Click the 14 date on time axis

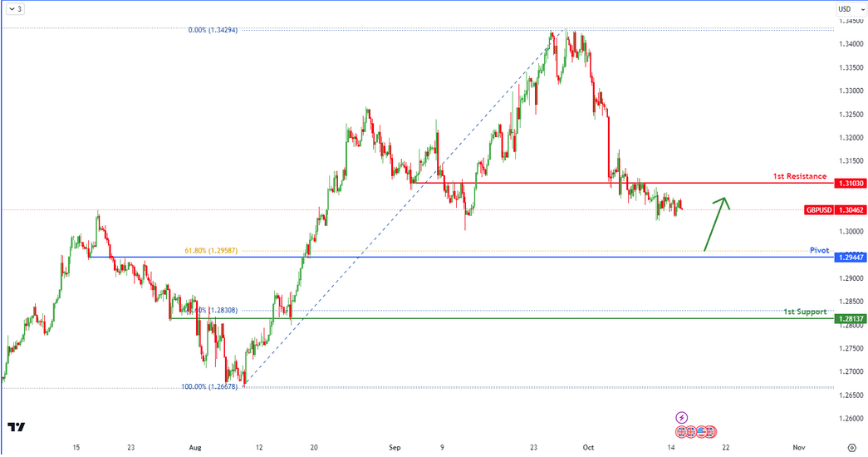click(671, 448)
